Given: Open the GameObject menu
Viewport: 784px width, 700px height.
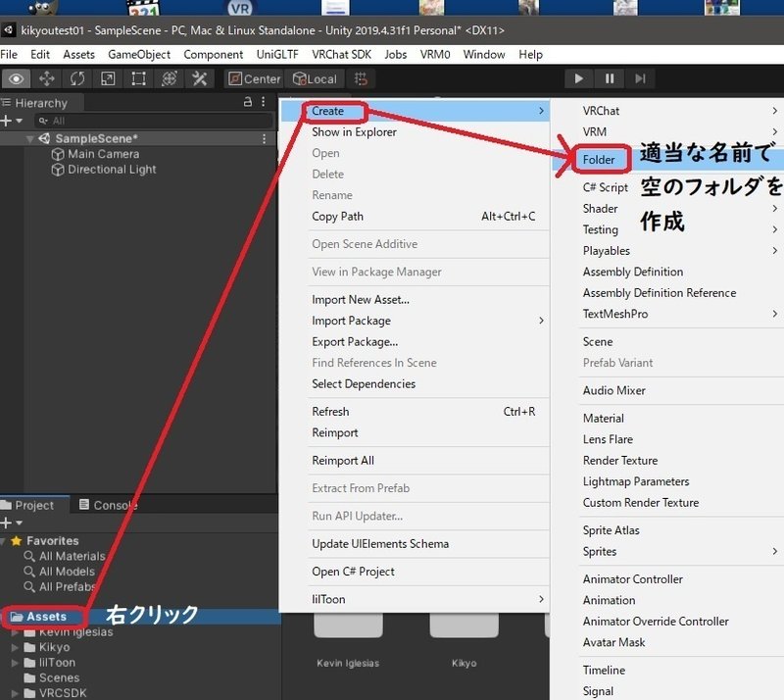Looking at the screenshot, I should pos(139,54).
